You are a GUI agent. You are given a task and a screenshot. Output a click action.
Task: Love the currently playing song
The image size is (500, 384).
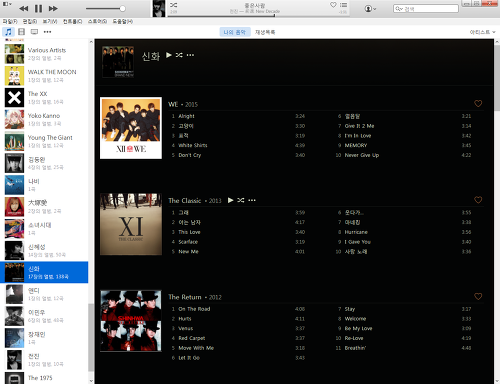(x=333, y=5)
